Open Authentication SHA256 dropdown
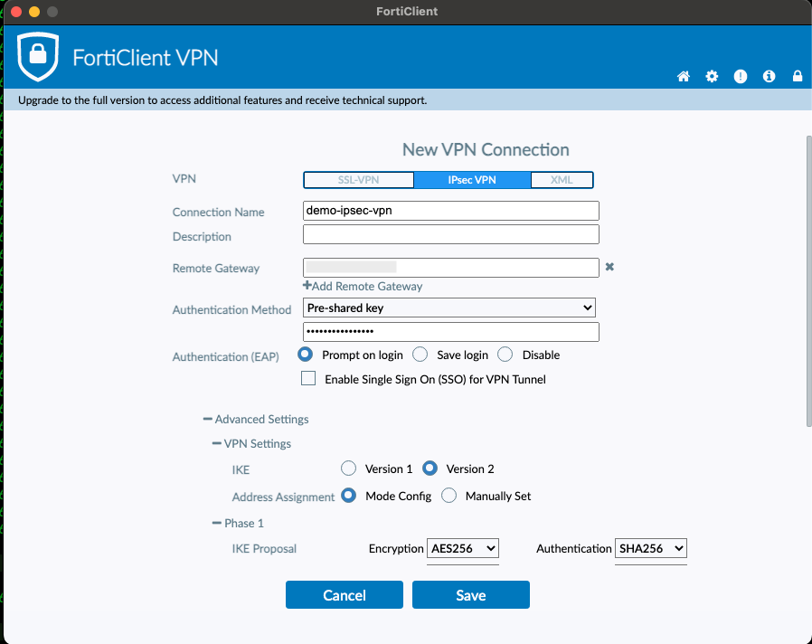Viewport: 812px width, 644px height. click(650, 548)
